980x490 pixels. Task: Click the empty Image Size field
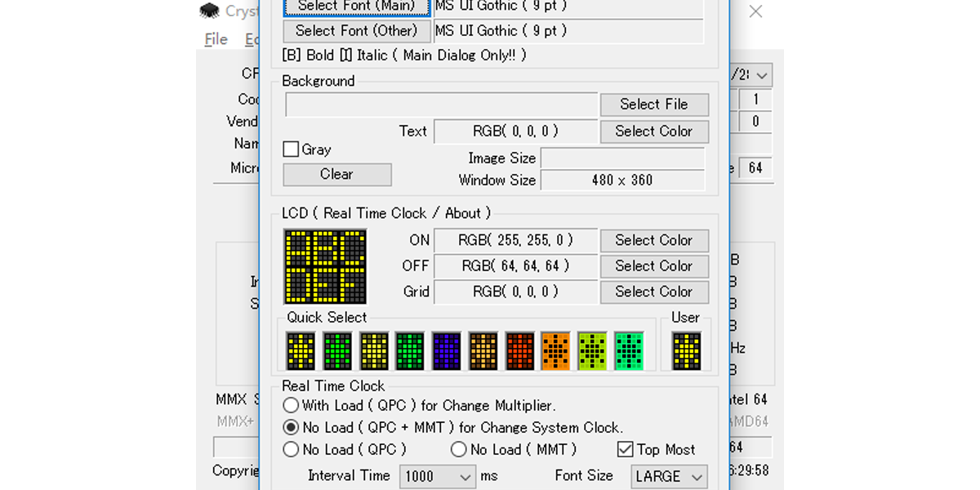point(622,158)
